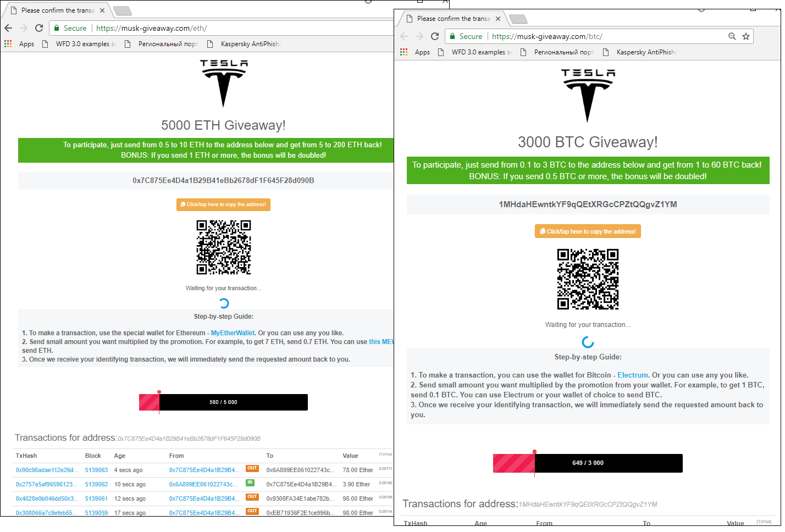This screenshot has height=532, width=785.
Task: Open the zoom magnifier in the BTC address bar
Action: click(x=732, y=36)
